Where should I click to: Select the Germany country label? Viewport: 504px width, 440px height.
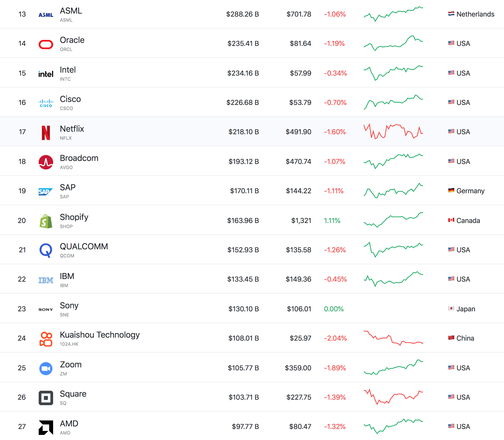[470, 191]
